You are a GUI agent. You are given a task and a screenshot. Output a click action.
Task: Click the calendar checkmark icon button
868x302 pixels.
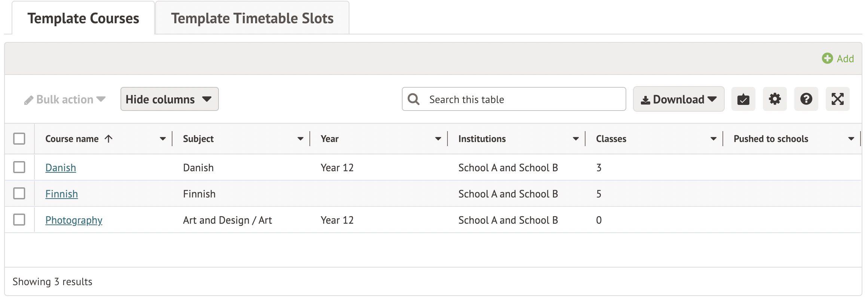743,99
